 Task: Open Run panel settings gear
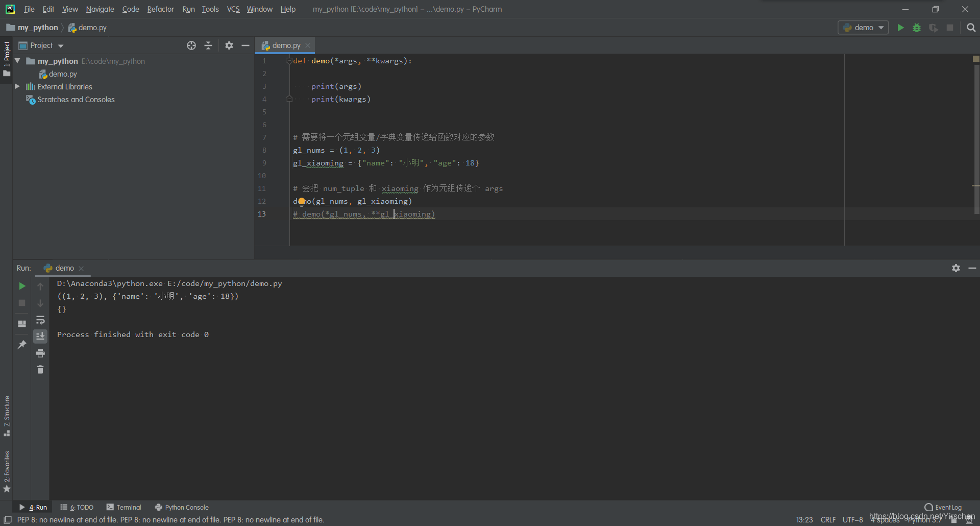(x=956, y=268)
